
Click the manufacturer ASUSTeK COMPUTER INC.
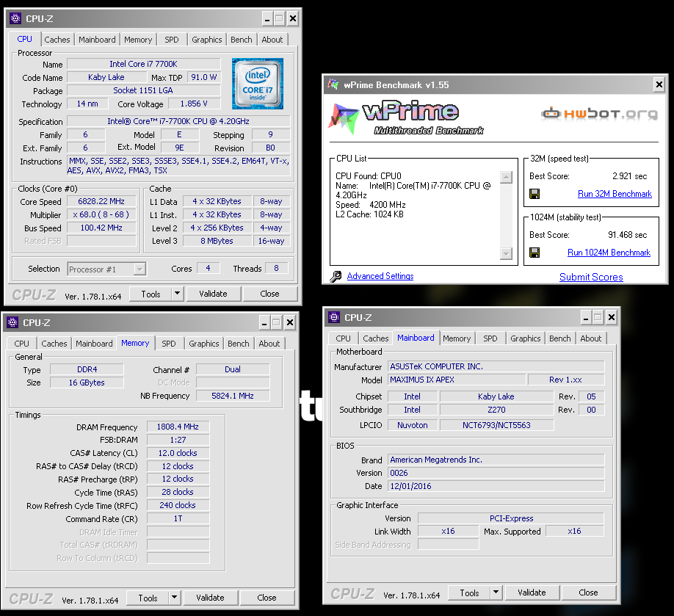(496, 366)
